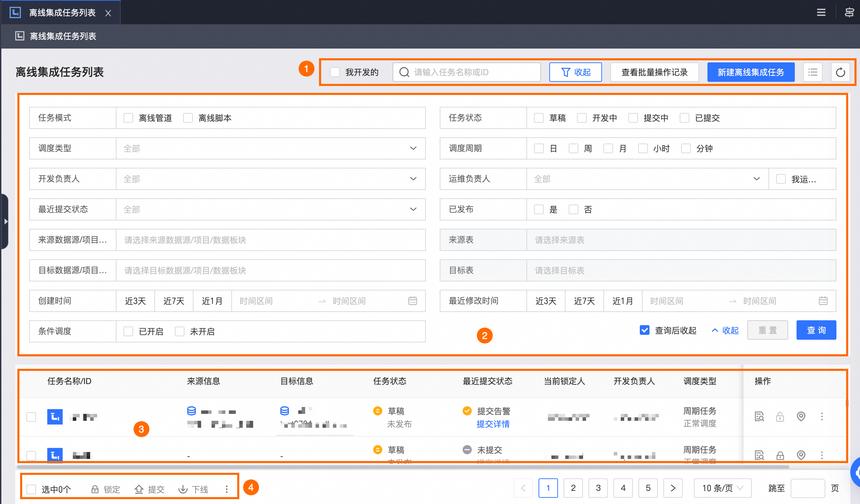860x504 pixels.
Task: Toggle the 我开发的 checkbox
Action: [x=335, y=72]
